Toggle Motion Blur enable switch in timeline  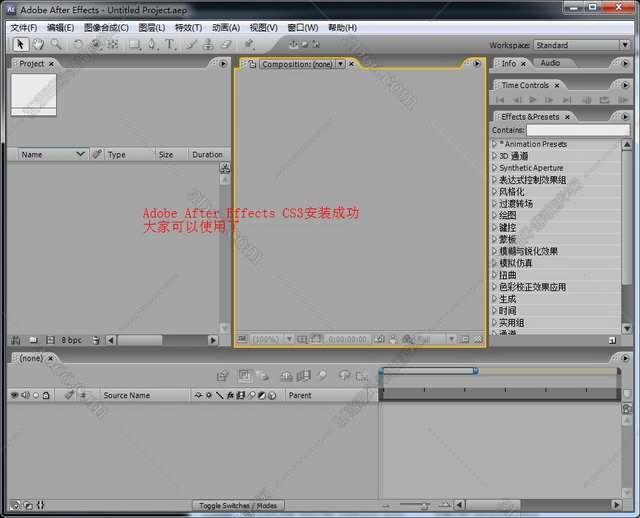coord(322,375)
